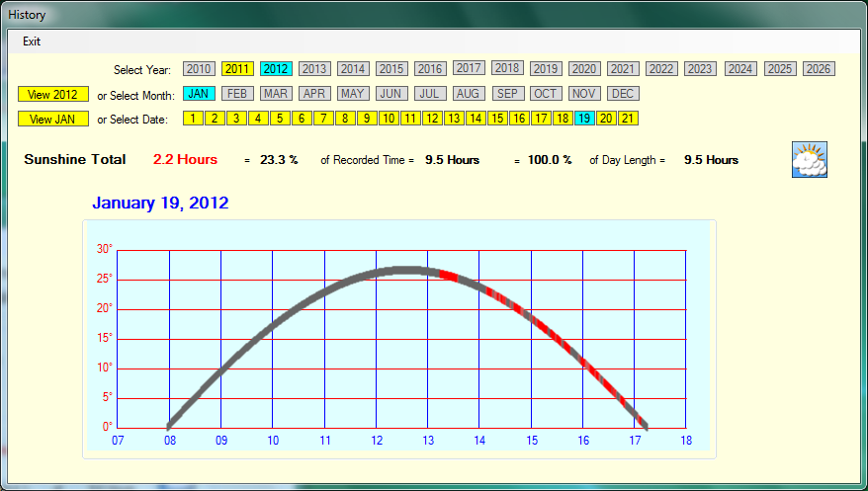Click the partly cloudy sun weather icon
This screenshot has width=868, height=491.
(810, 159)
